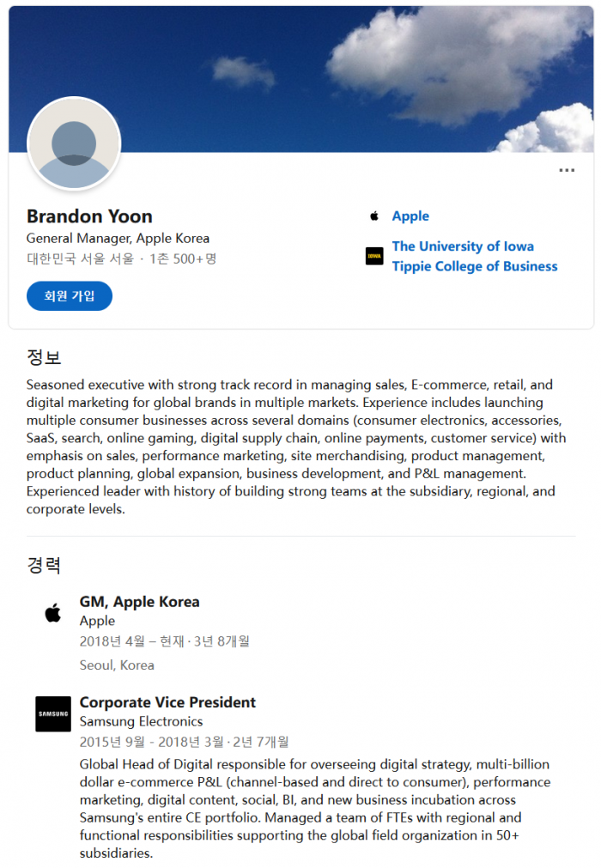Click the General Manager, Apple Korea headline
This screenshot has width=601, height=868.
(x=118, y=239)
